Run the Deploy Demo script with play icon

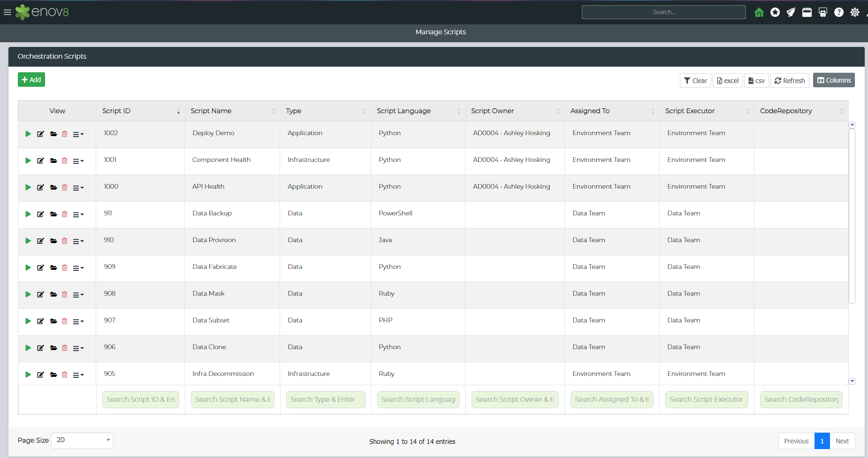(28, 134)
